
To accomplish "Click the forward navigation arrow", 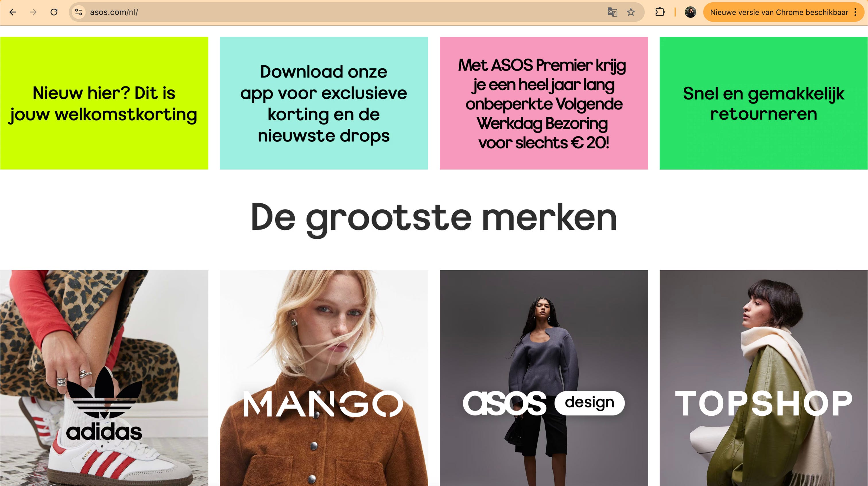I will tap(33, 12).
